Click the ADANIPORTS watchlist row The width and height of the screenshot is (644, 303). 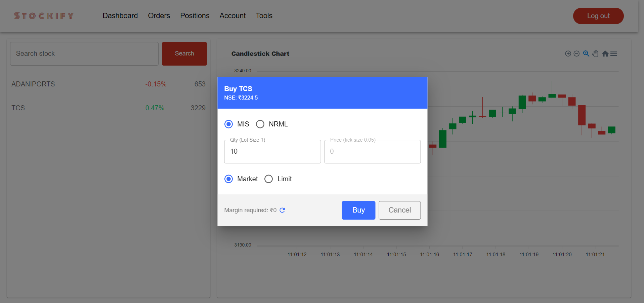108,84
